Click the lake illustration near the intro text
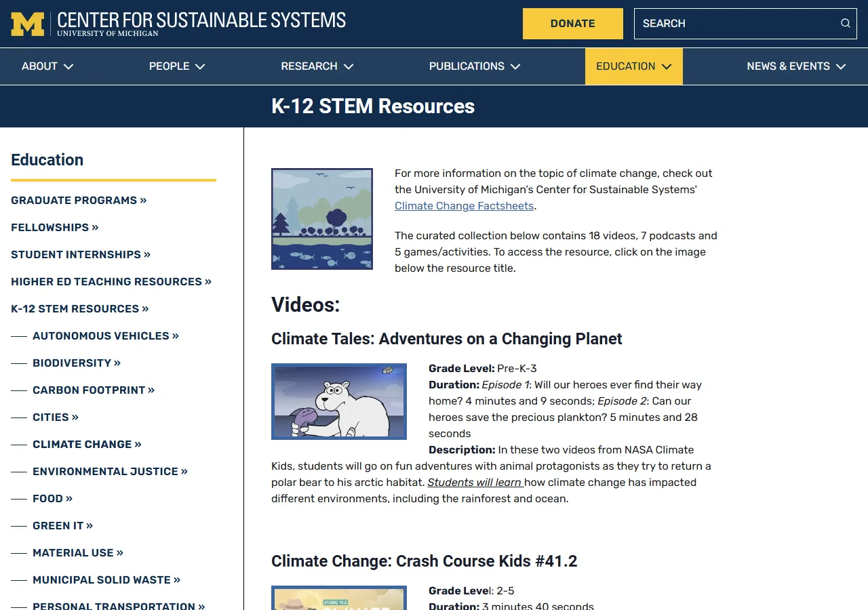Viewport: 868px width, 610px height. pos(321,218)
